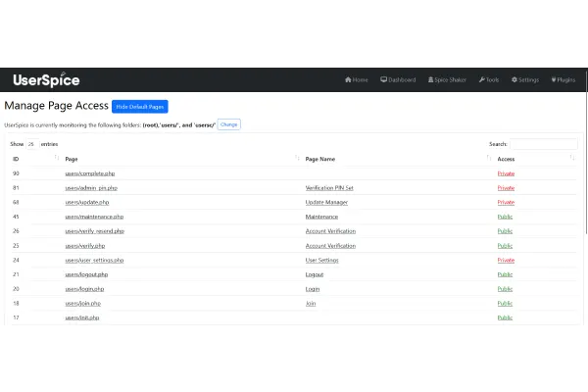588x392 pixels.
Task: Open the entries-per-page selector showing 25
Action: 31,144
